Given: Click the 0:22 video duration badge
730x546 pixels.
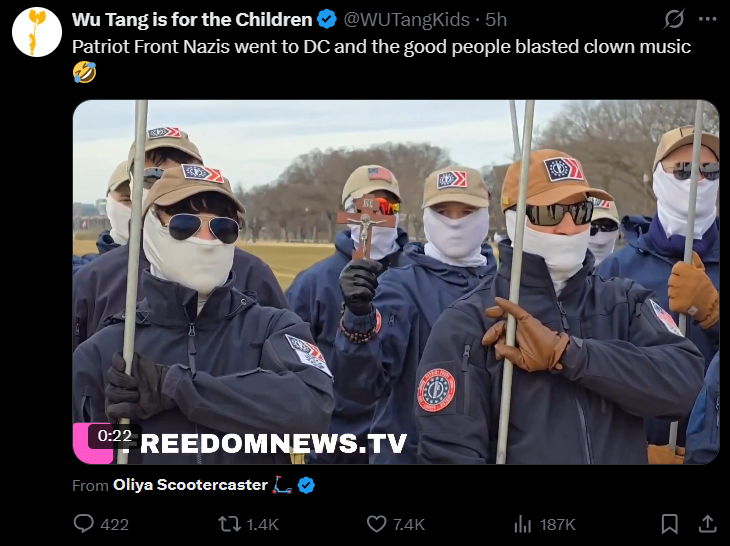Looking at the screenshot, I should click(x=115, y=436).
